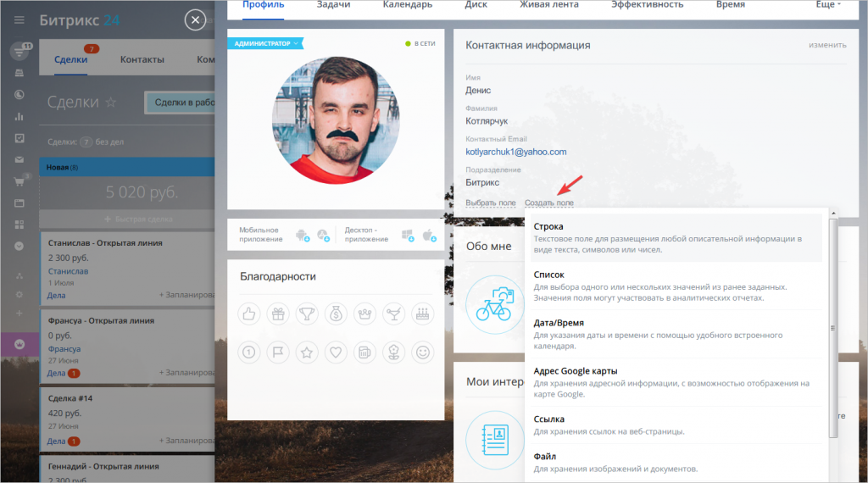Click the star gratitude icon

pyautogui.click(x=307, y=352)
